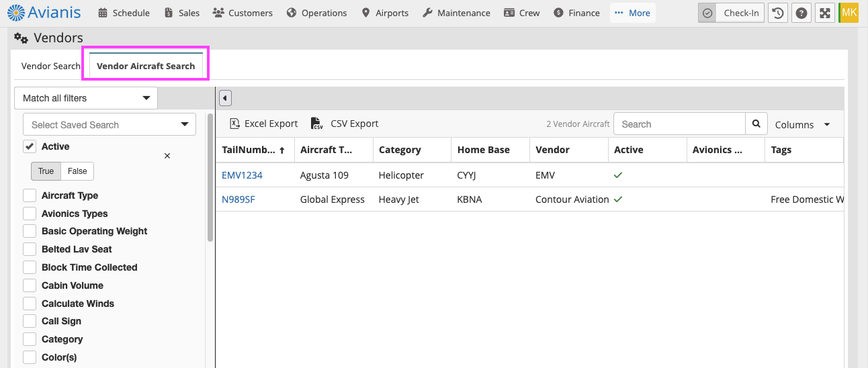Screen dimensions: 868x368
Task: Switch to the Vendor Search tab
Action: tap(51, 66)
